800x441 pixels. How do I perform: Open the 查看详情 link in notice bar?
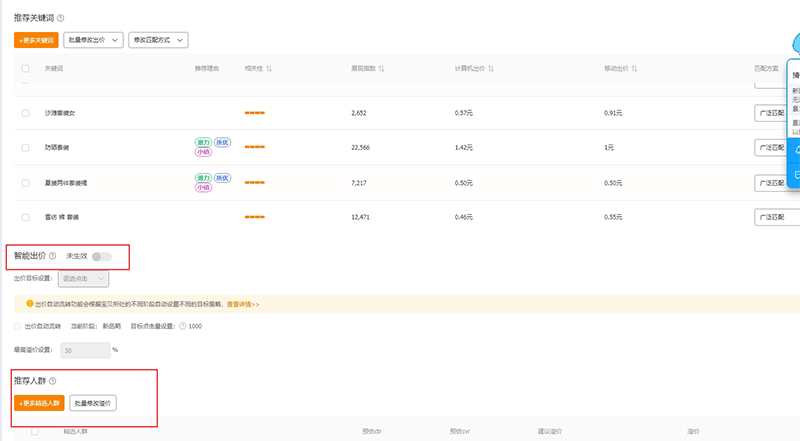tap(243, 304)
